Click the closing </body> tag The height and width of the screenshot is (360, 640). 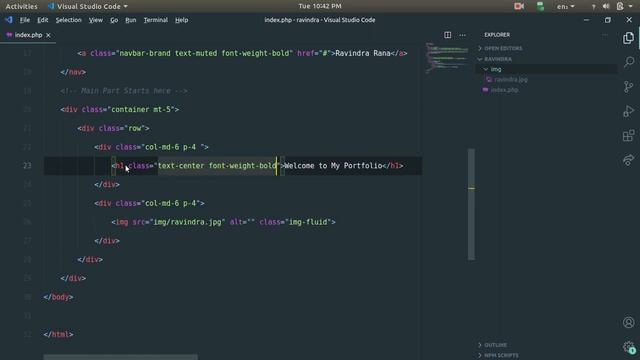[x=58, y=297]
